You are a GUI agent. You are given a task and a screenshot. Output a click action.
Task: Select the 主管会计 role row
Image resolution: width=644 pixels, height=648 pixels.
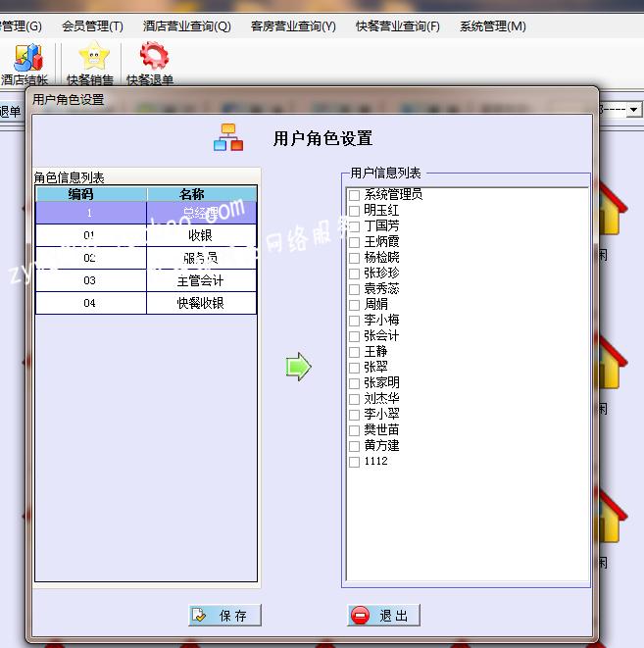pyautogui.click(x=146, y=280)
